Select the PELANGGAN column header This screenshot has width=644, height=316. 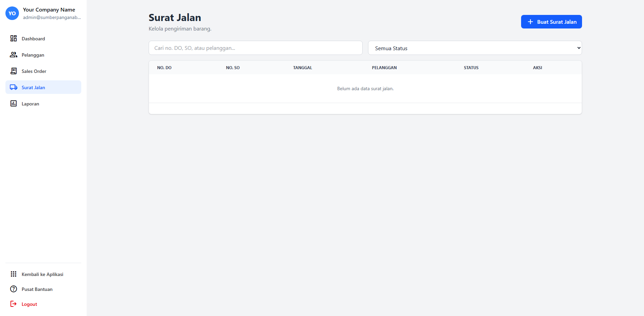384,68
